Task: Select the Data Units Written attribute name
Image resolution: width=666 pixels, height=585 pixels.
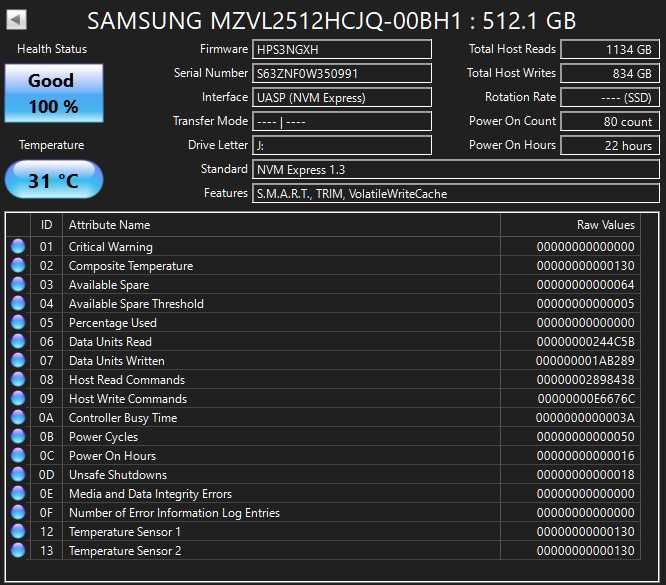Action: (x=116, y=361)
